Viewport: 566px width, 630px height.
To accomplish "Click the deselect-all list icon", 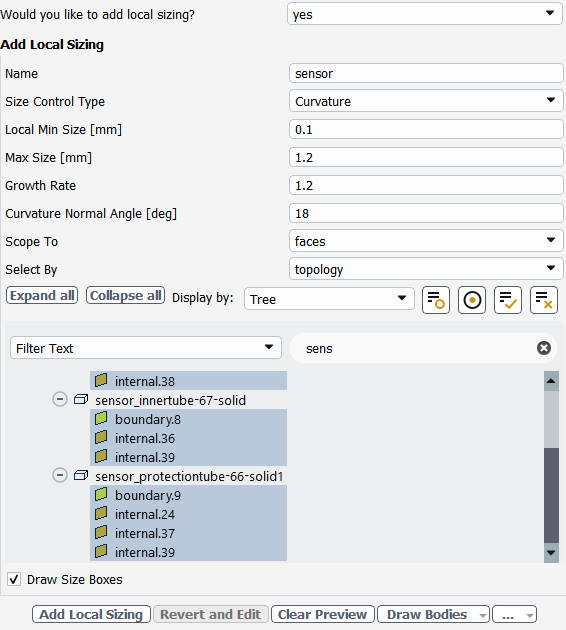I will click(x=544, y=300).
